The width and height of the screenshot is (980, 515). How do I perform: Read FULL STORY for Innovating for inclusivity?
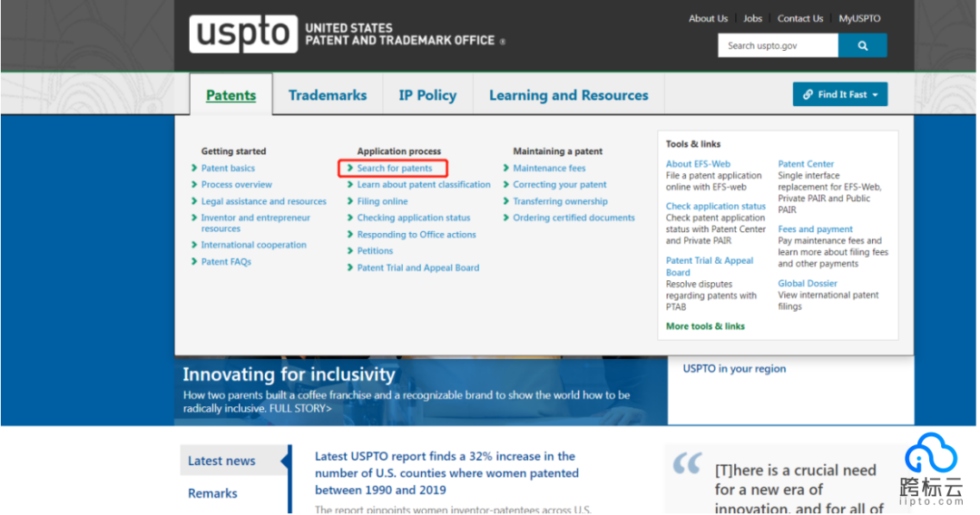coord(300,408)
